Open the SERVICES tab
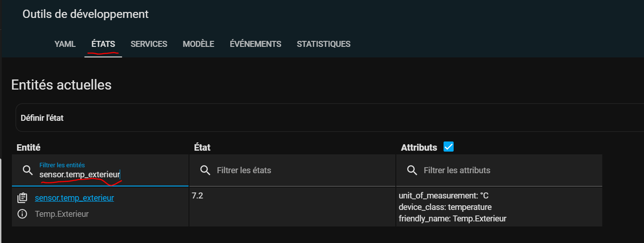This screenshot has height=243, width=644. tap(149, 44)
